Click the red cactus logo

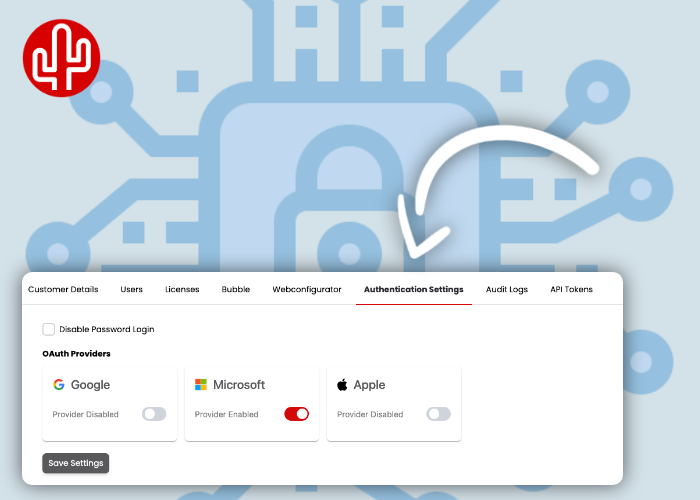[x=60, y=59]
